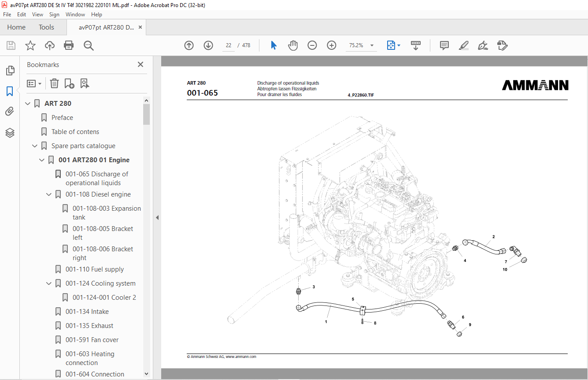Screen dimensions: 588x380
Task: Open 001-124-001 Cooler 2 bookmark
Action: coord(104,298)
